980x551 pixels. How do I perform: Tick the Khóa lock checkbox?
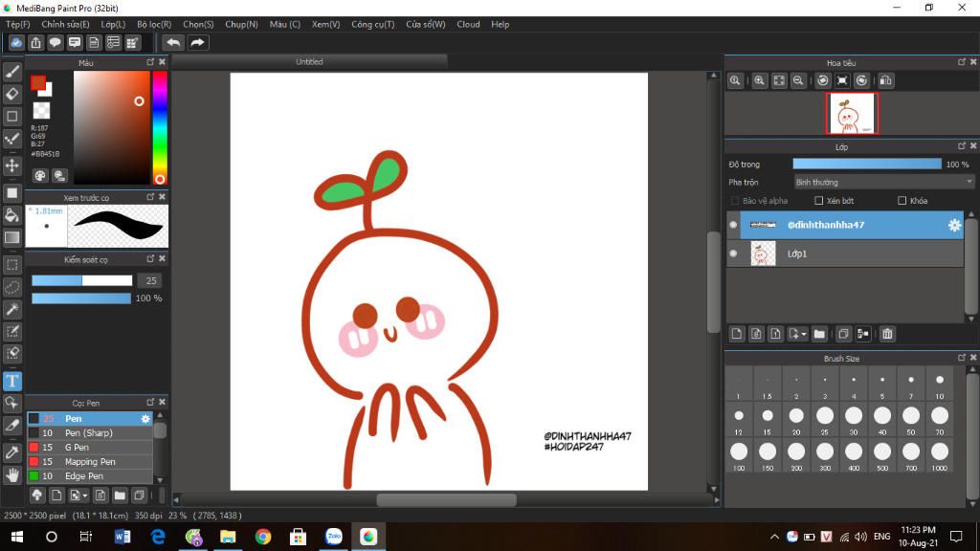pyautogui.click(x=902, y=201)
